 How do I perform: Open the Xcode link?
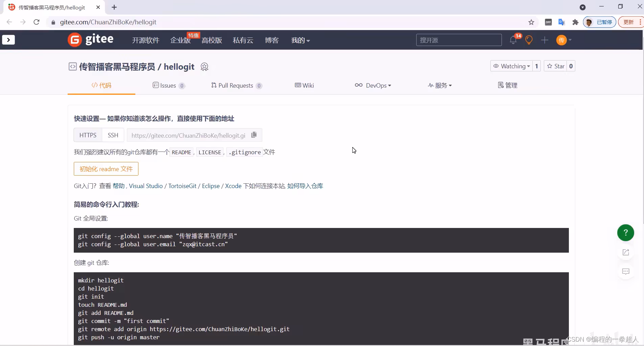233,186
